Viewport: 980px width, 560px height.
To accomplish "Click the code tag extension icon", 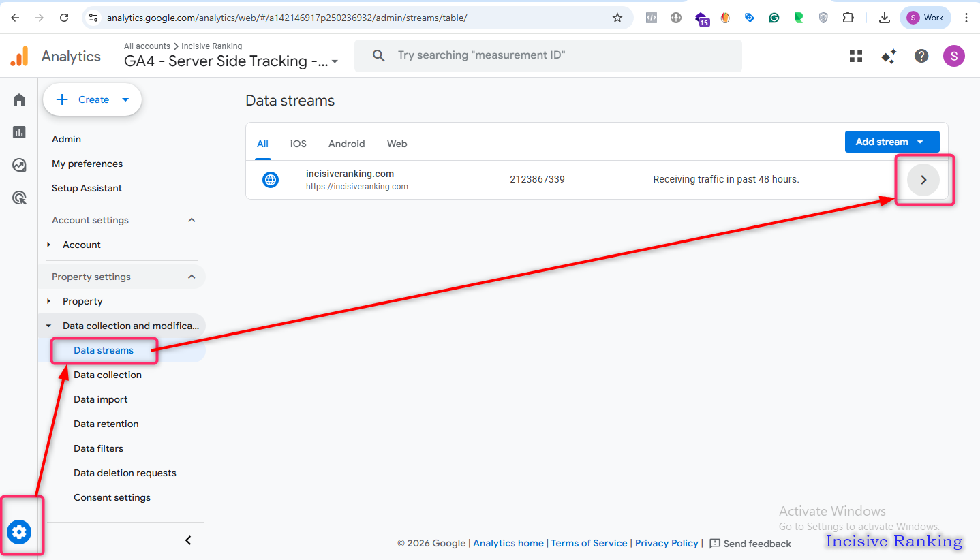I will click(652, 18).
